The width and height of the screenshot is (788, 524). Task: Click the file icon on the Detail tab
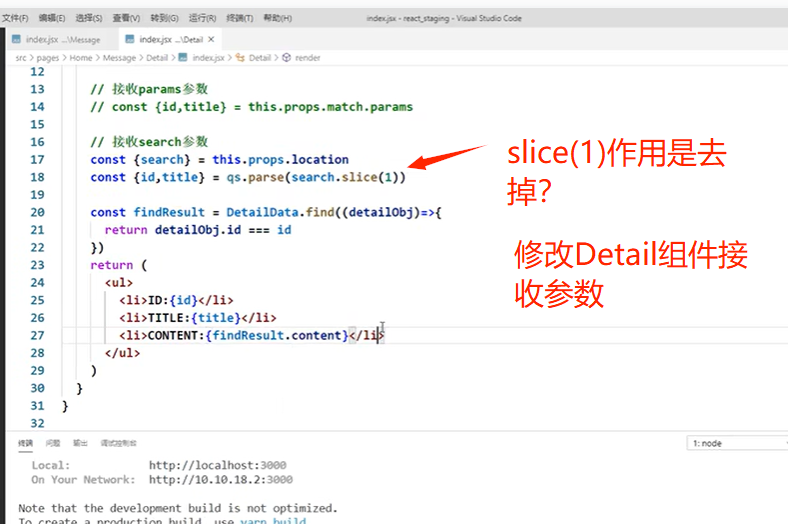coord(130,39)
